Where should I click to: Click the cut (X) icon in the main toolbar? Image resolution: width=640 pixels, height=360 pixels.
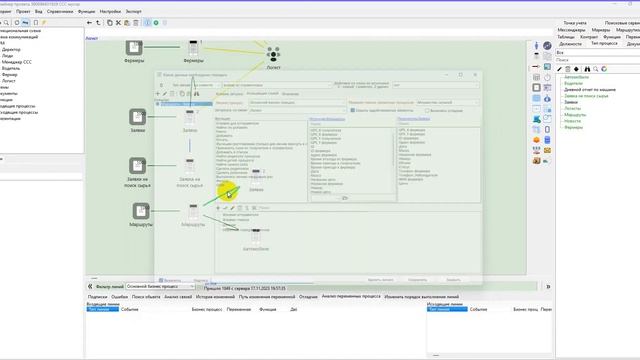point(118,23)
